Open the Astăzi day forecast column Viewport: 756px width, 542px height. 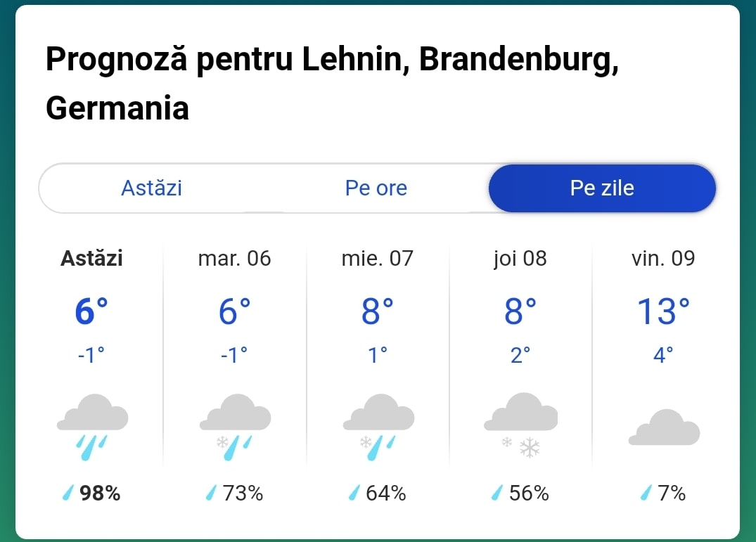coord(91,376)
